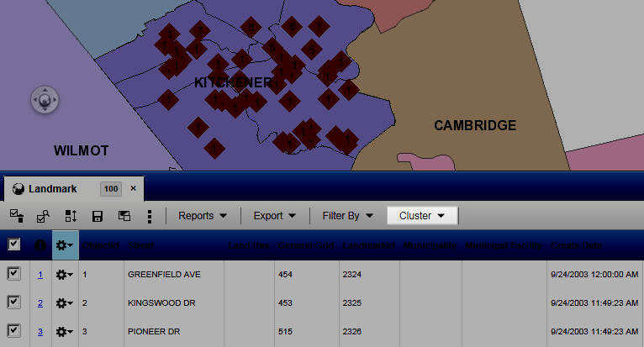Open the Filter By dropdown
Screen dimensions: 644x347
click(x=347, y=216)
